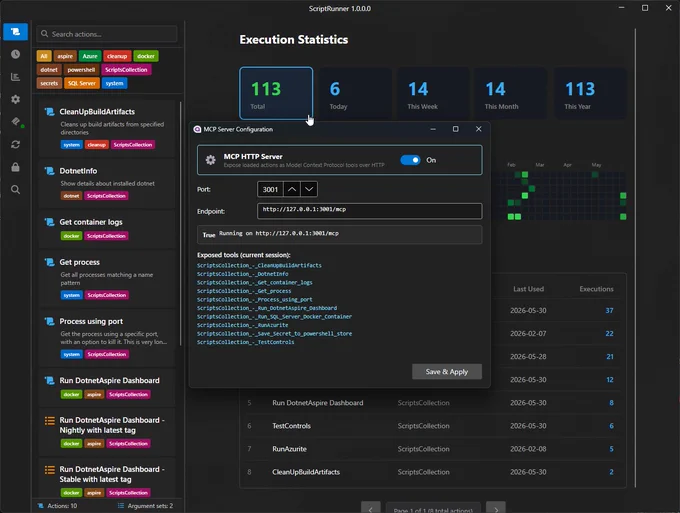Open the history clock sidebar icon
Image resolution: width=680 pixels, height=513 pixels.
click(16, 54)
